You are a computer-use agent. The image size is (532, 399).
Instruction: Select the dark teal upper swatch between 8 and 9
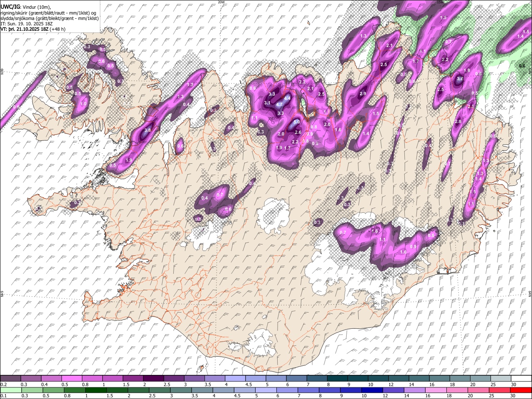click(x=337, y=379)
